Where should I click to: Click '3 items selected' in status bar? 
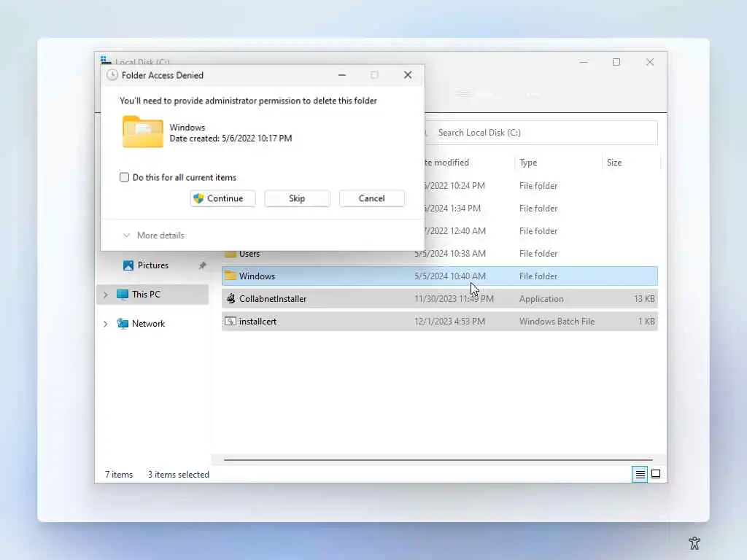(x=179, y=475)
